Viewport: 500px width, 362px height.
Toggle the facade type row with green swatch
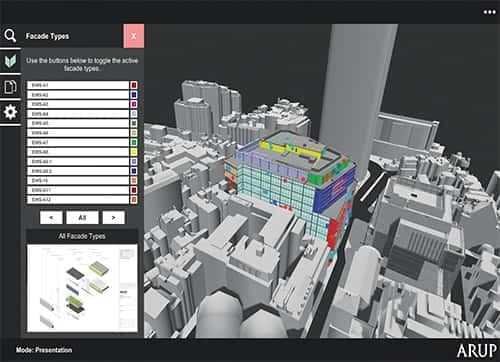[82, 143]
